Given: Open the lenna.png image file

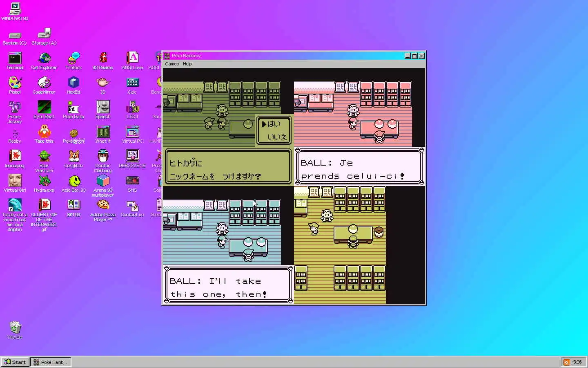Looking at the screenshot, I should 15,159.
